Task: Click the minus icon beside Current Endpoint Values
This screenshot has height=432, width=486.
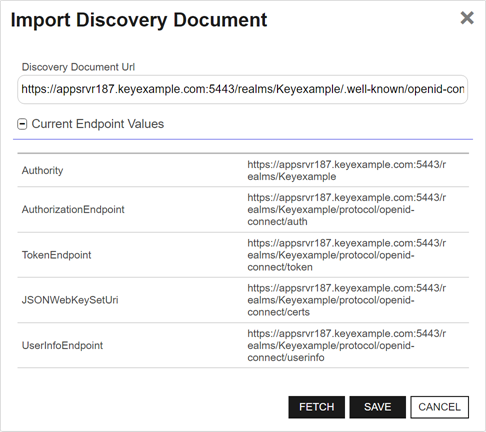Action: (x=22, y=124)
